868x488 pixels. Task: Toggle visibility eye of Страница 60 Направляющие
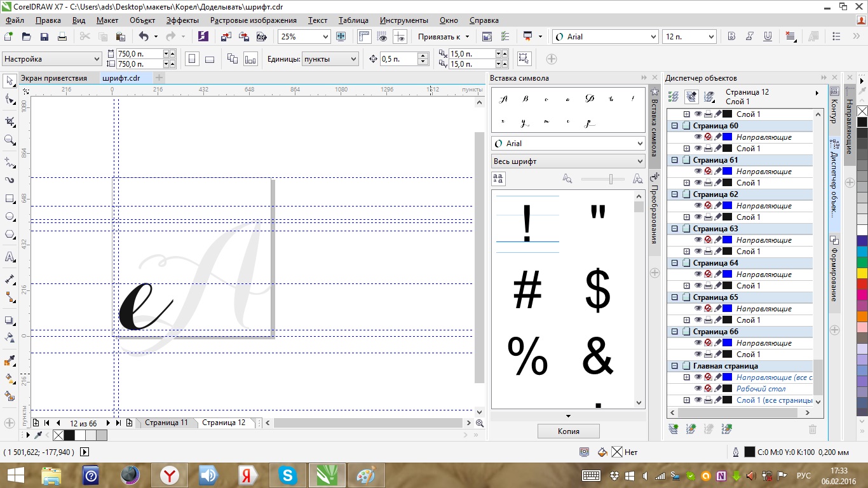[x=698, y=137]
